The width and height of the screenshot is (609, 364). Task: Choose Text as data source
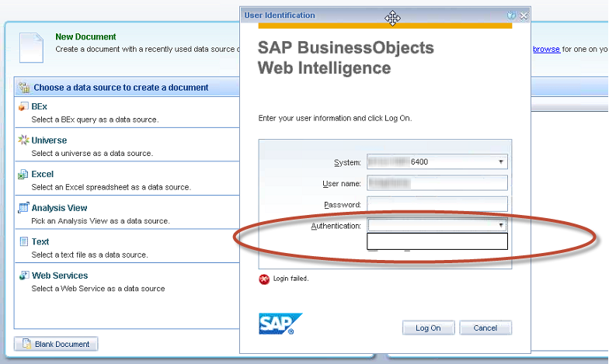[x=40, y=241]
